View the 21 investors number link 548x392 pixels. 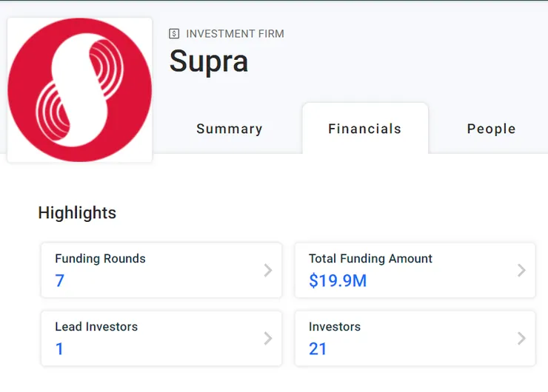[x=318, y=349]
